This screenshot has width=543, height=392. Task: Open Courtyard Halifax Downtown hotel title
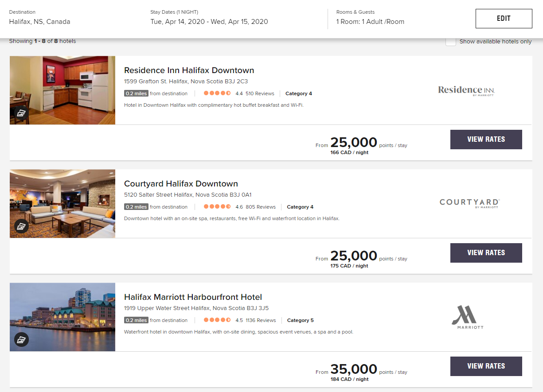181,184
